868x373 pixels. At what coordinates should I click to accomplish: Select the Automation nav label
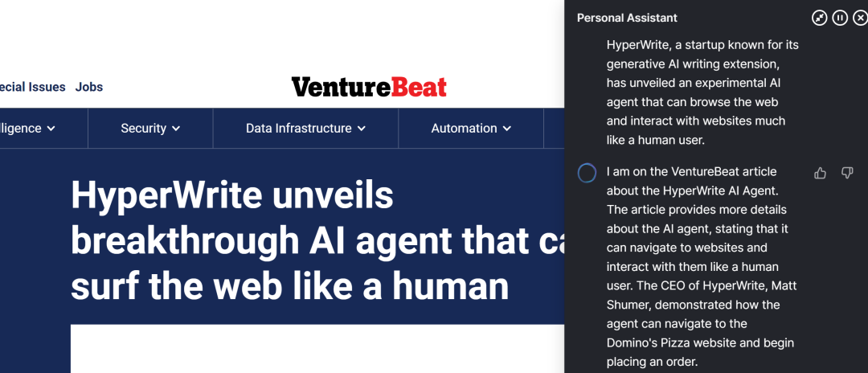point(464,129)
